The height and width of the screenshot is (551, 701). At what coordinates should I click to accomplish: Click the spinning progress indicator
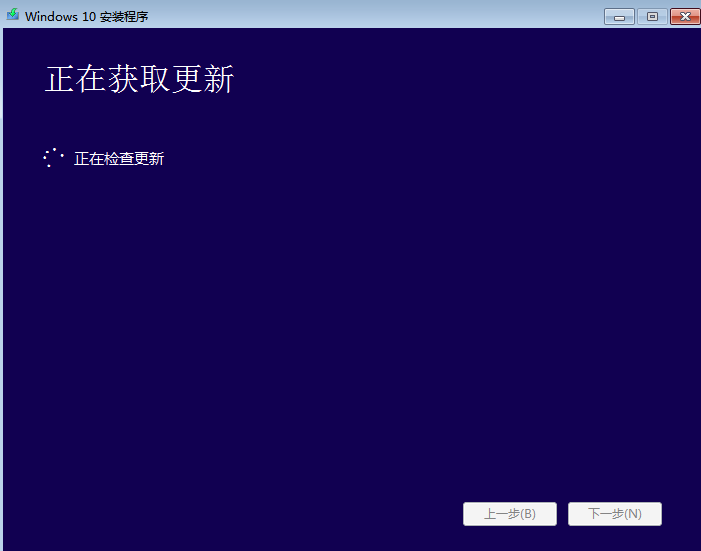tap(53, 158)
